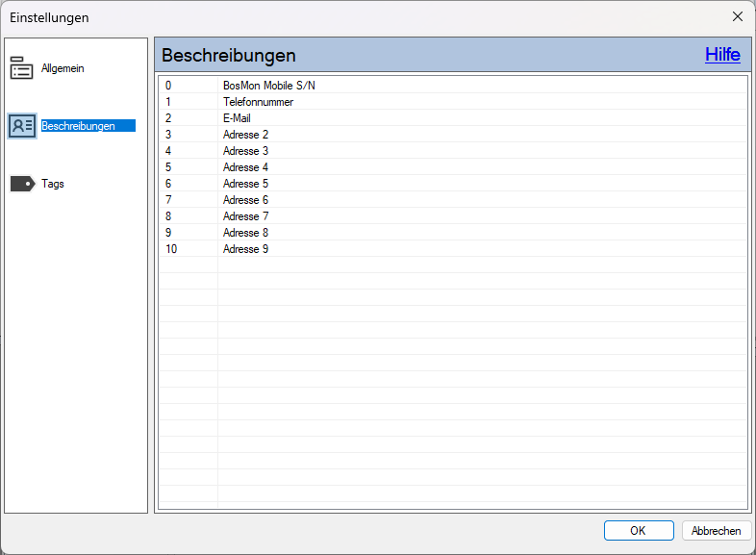Viewport: 756px width, 555px height.
Task: Open the Hilfe link
Action: pos(722,55)
